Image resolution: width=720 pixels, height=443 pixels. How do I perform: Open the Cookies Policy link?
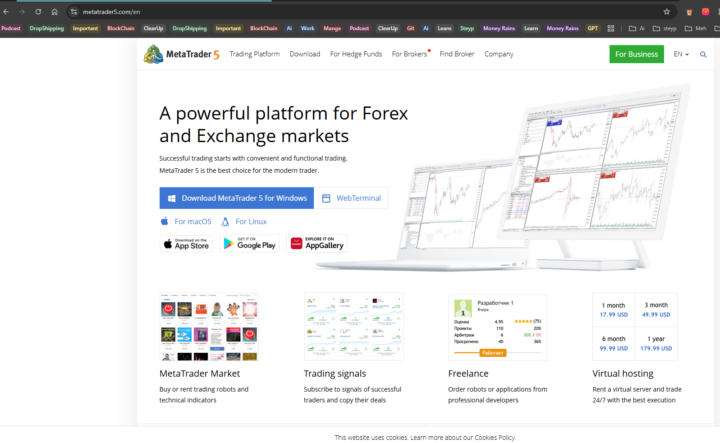pyautogui.click(x=495, y=437)
